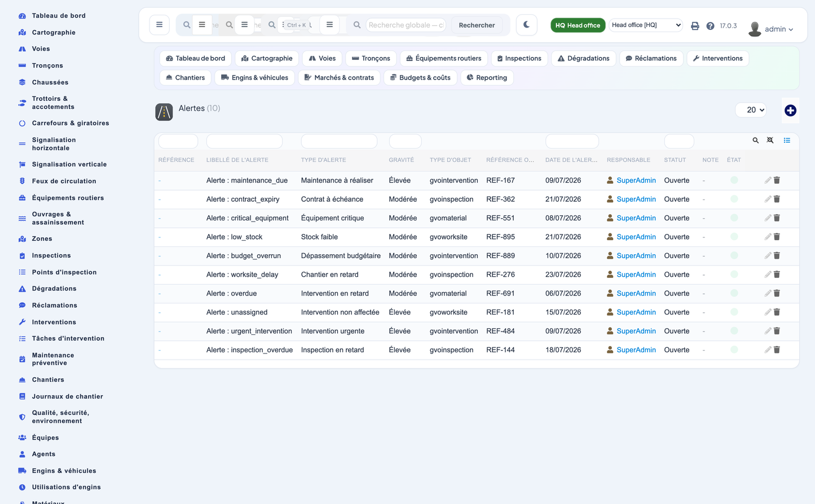
Task: Sort by the GRAVITÉ column header
Action: tap(401, 160)
